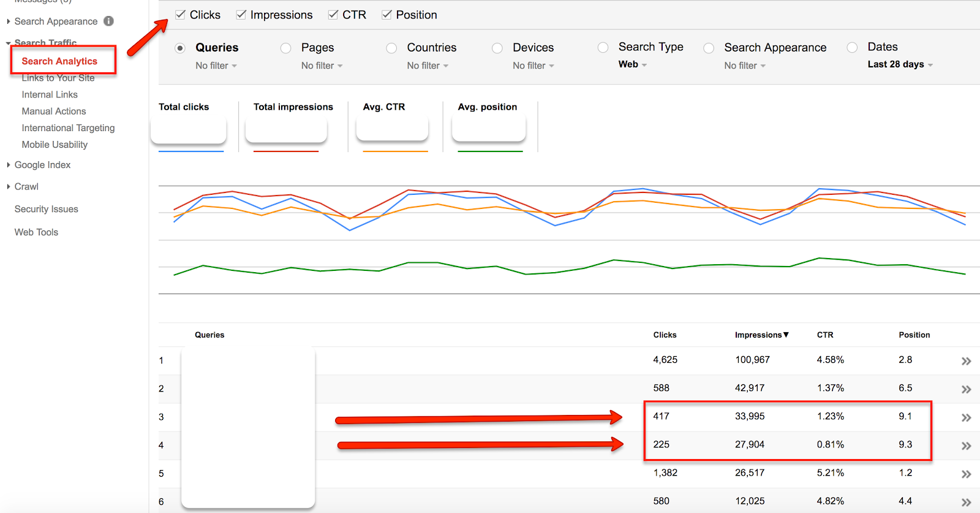Select the Pages radio button
The height and width of the screenshot is (513, 980).
pos(286,48)
